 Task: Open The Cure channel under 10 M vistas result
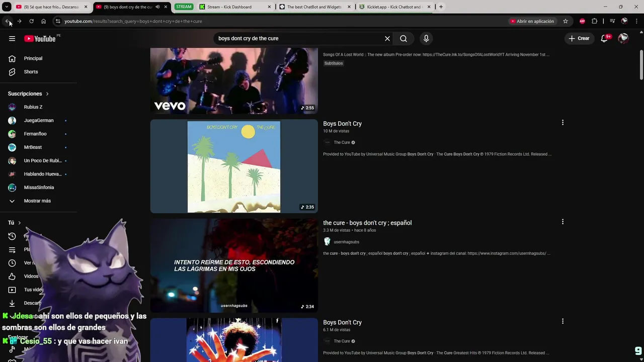coord(342,142)
